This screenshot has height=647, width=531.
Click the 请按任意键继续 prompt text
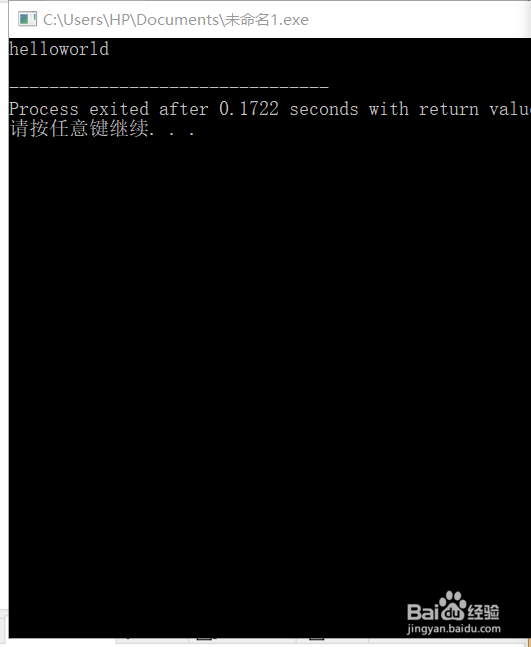pyautogui.click(x=79, y=128)
